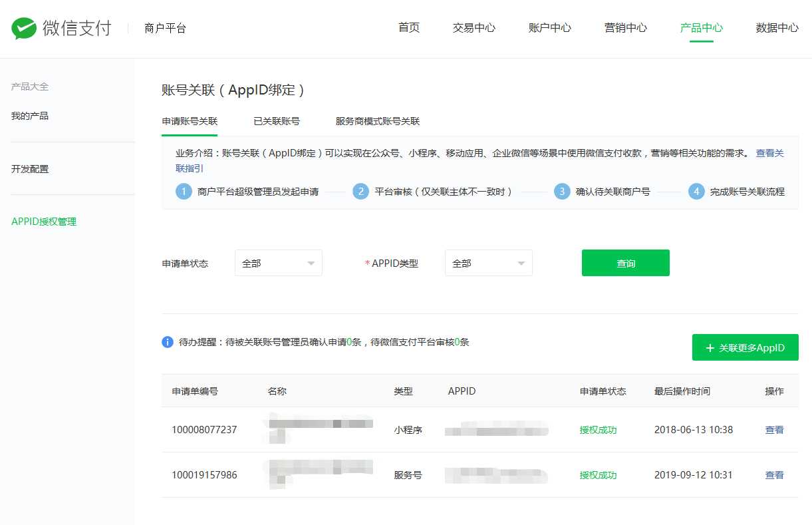Switch to 申请账号关联 tab
The width and height of the screenshot is (812, 525).
[x=190, y=121]
